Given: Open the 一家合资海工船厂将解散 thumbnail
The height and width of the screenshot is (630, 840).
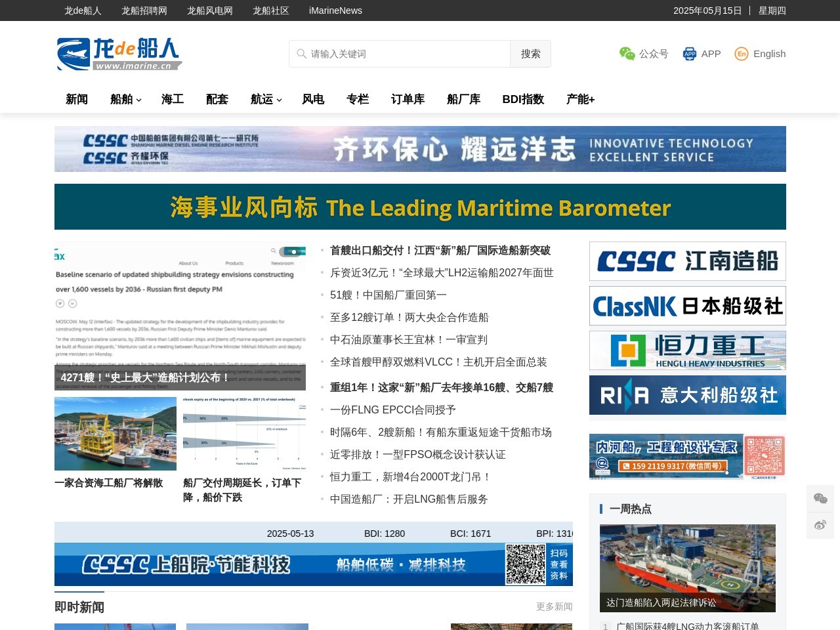Looking at the screenshot, I should click(x=115, y=434).
